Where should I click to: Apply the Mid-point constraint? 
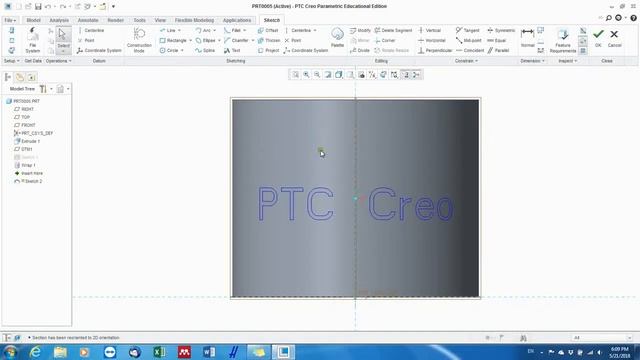pyautogui.click(x=469, y=40)
